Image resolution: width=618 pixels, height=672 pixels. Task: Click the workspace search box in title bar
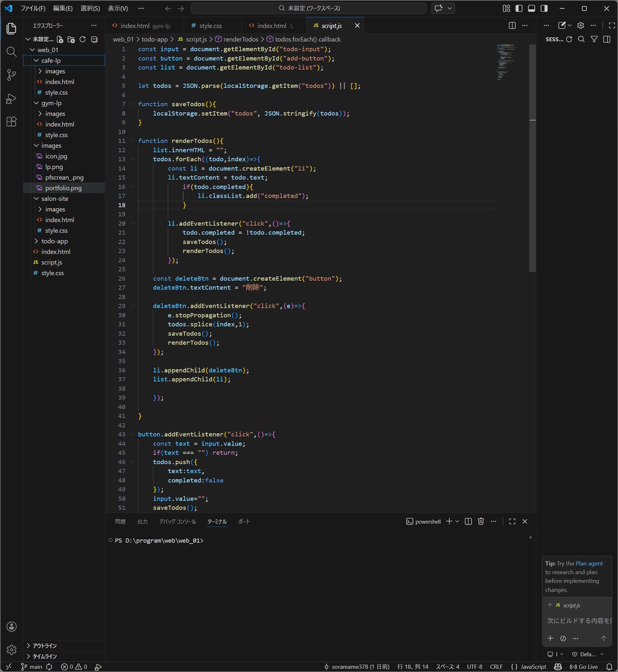tap(309, 8)
